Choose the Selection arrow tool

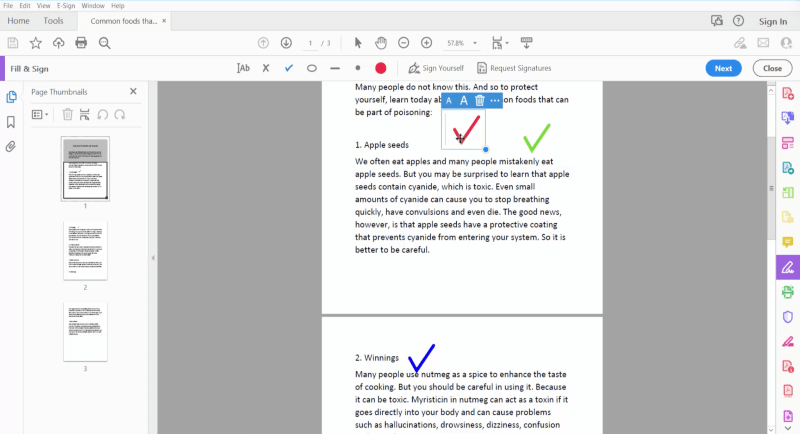click(358, 43)
